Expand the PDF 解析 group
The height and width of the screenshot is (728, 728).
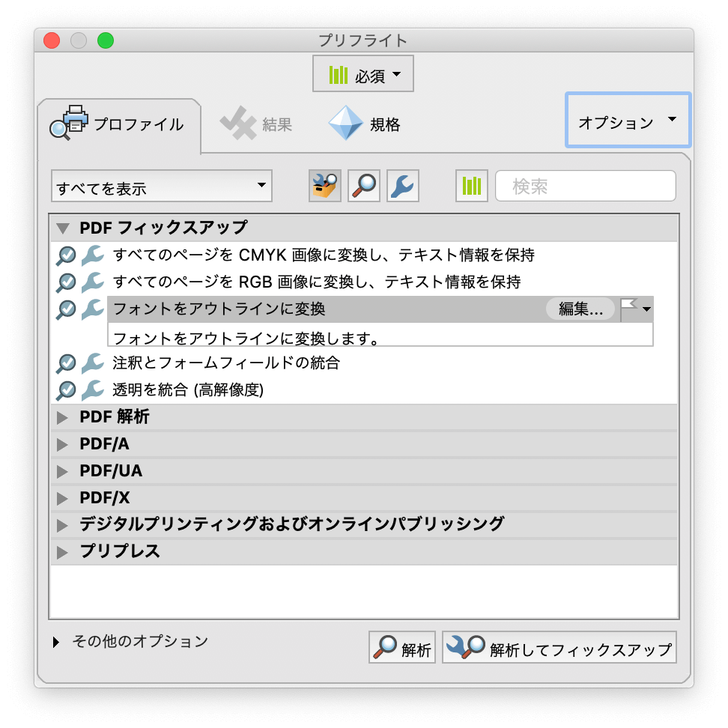coord(62,417)
